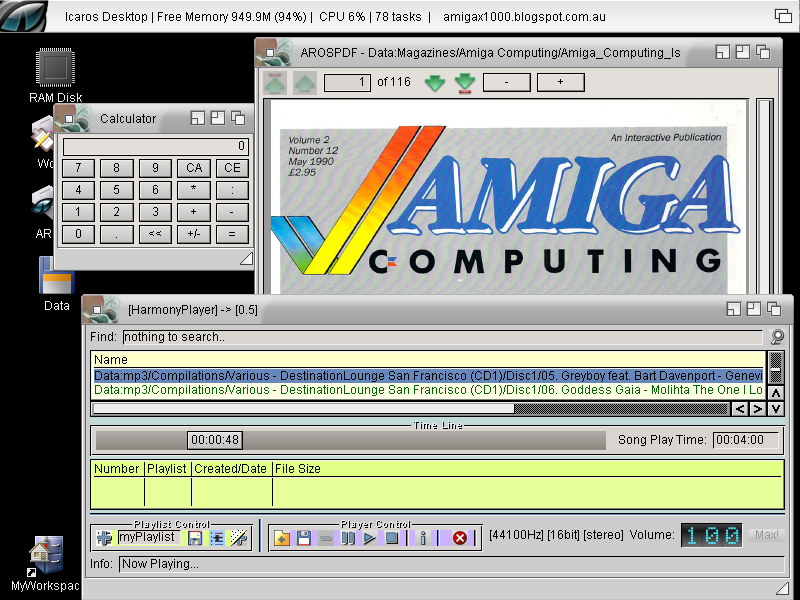
Task: Click the Song Play Time 00:04:00 field
Action: (747, 440)
